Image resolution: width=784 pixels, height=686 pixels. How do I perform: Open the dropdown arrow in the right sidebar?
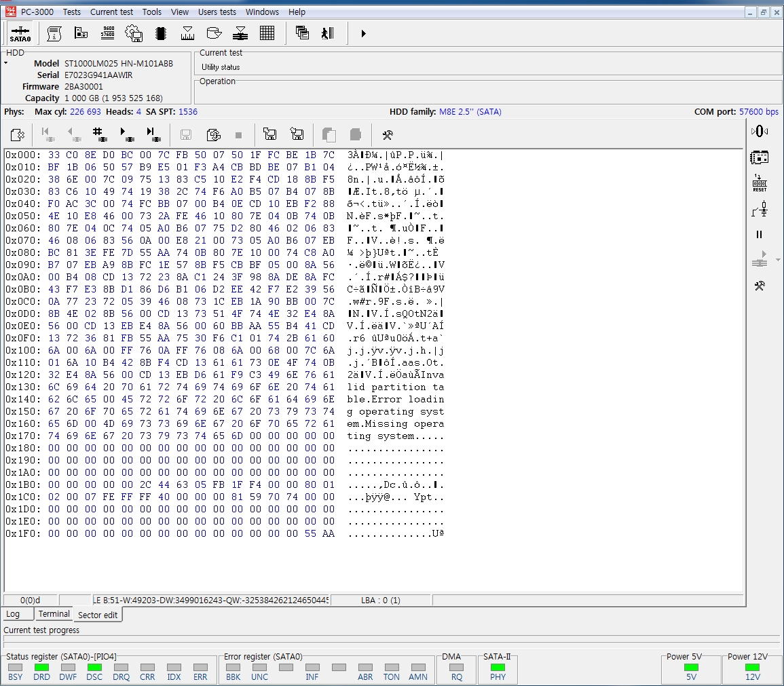[778, 260]
